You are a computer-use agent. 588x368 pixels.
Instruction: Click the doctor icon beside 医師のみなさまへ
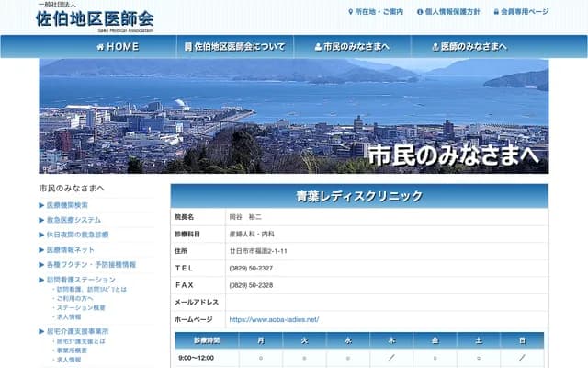tap(434, 47)
